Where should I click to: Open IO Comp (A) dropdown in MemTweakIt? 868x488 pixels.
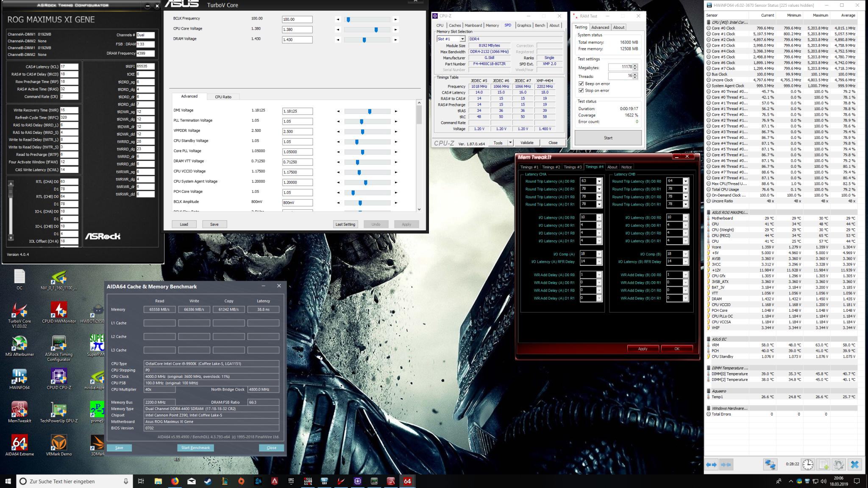click(599, 254)
